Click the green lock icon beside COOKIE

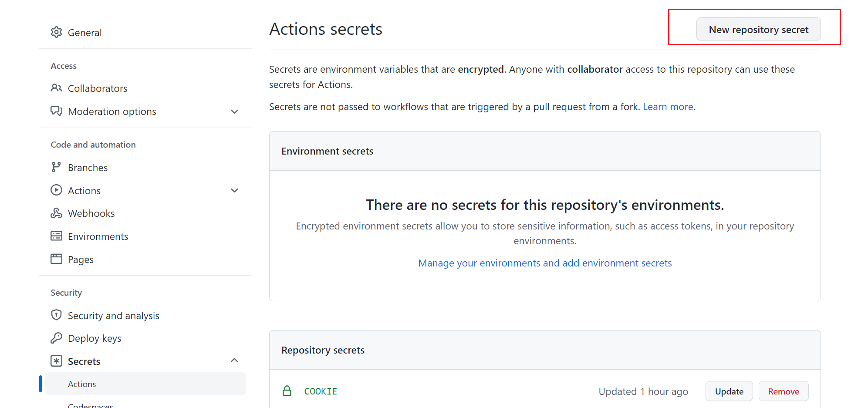coord(287,391)
